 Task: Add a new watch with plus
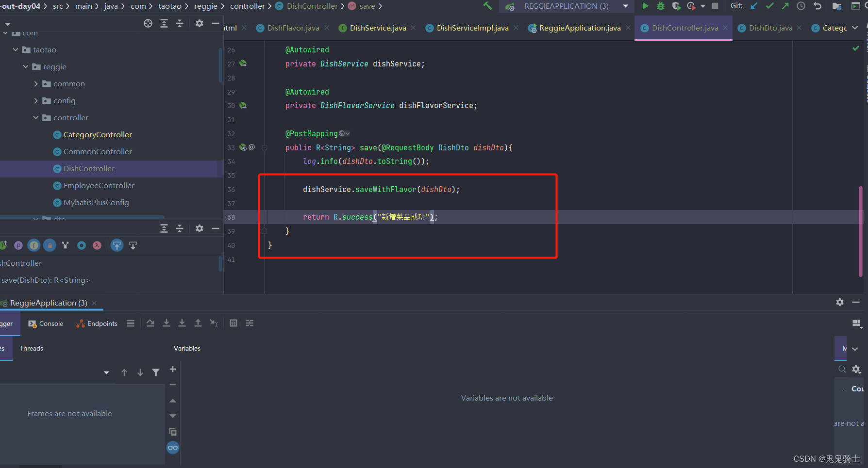point(172,369)
